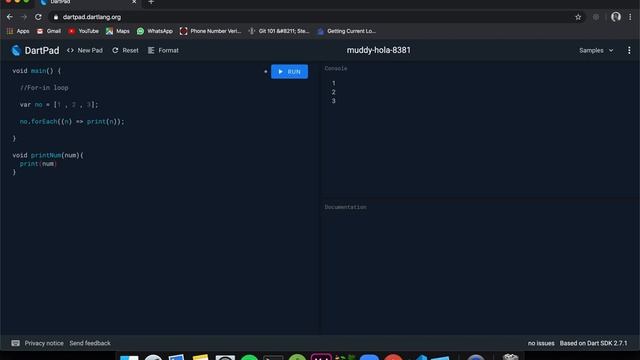This screenshot has height=360, width=640.
Task: Click the Documentation panel label
Action: pyautogui.click(x=345, y=207)
